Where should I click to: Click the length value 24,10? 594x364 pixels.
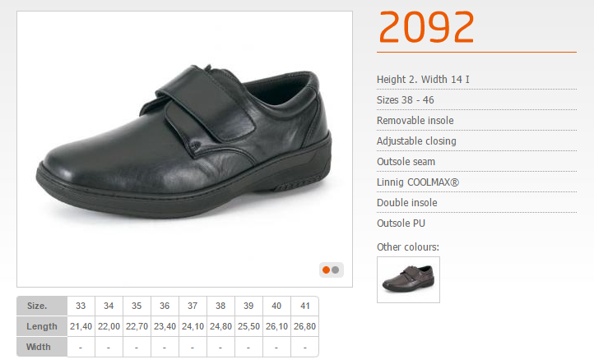click(193, 326)
